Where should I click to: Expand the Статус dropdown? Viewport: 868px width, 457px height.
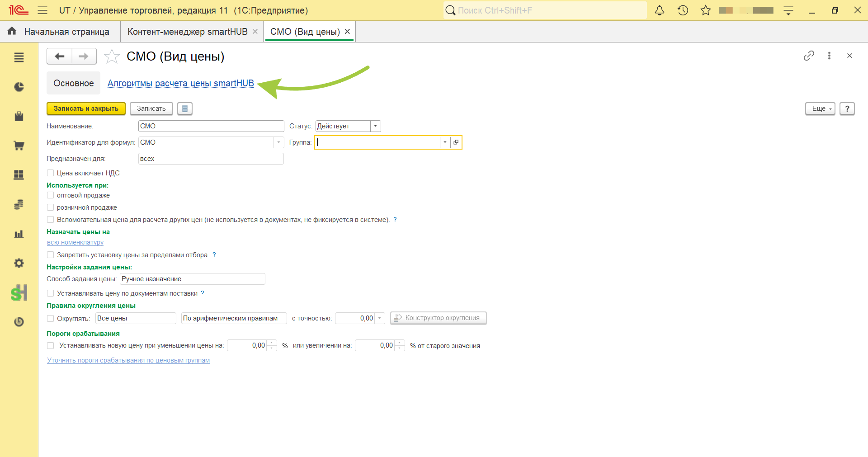[x=376, y=126]
